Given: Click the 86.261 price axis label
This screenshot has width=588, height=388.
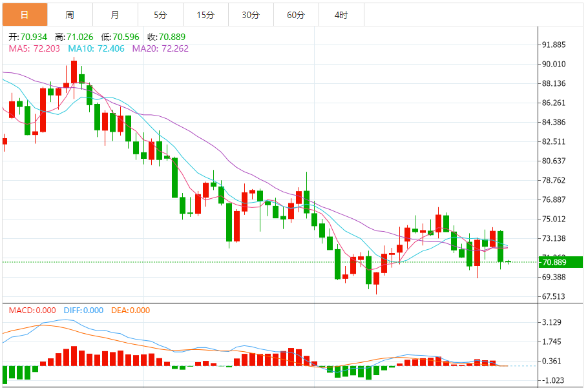Looking at the screenshot, I should point(554,103).
